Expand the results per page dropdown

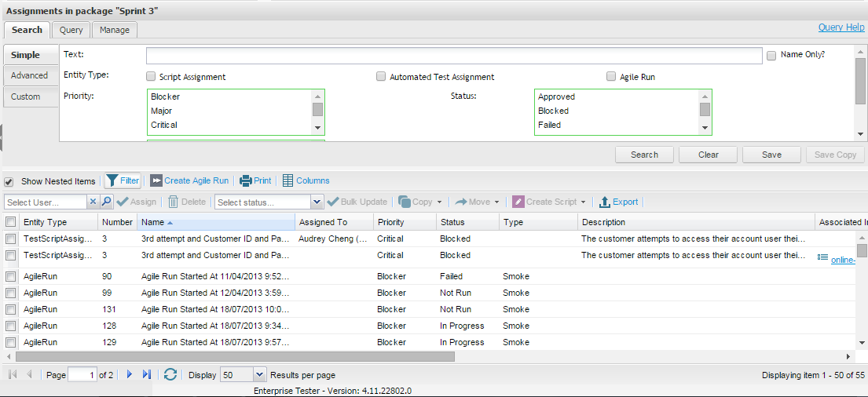261,375
